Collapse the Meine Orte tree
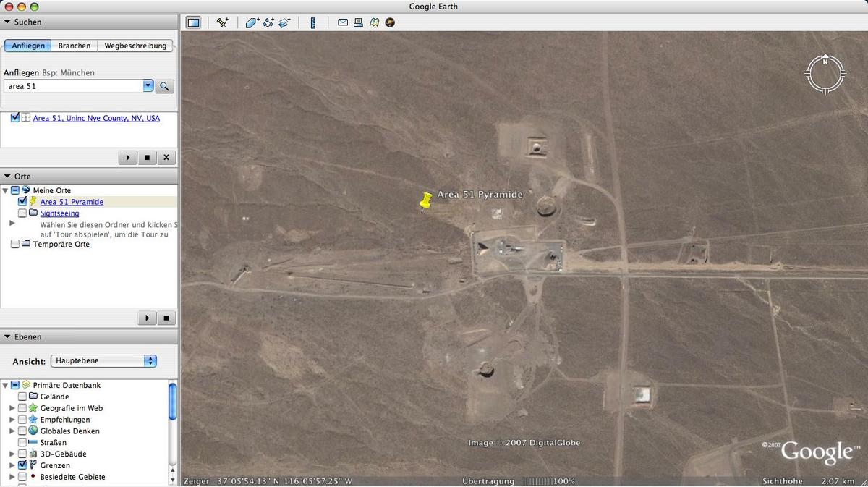Viewport: 868px width, 487px height. pos(6,190)
